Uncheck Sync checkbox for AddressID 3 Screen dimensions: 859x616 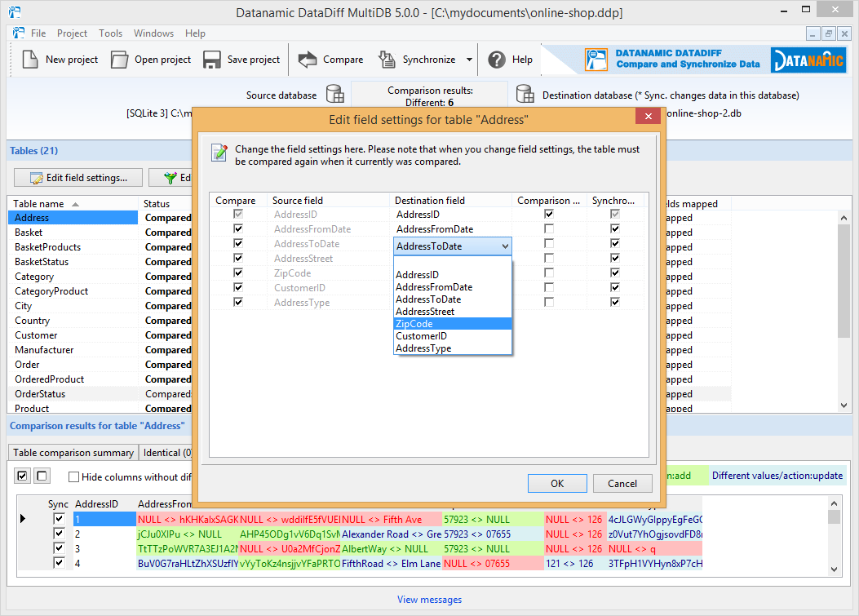[x=59, y=548]
